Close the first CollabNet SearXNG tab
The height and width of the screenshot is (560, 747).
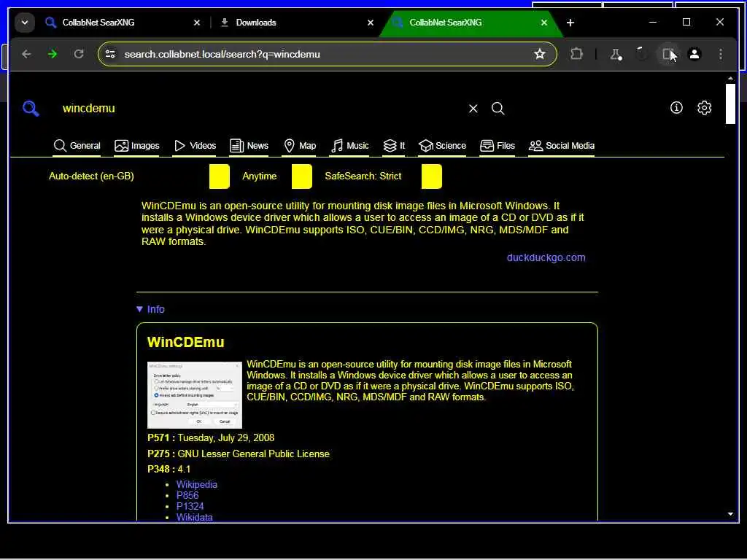pos(197,23)
